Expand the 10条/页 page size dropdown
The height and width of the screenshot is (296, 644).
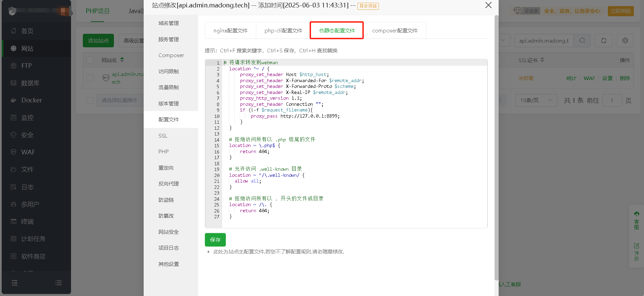point(536,100)
